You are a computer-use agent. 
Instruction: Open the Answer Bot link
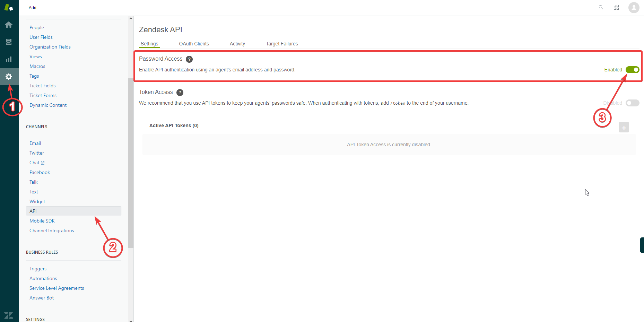point(42,298)
